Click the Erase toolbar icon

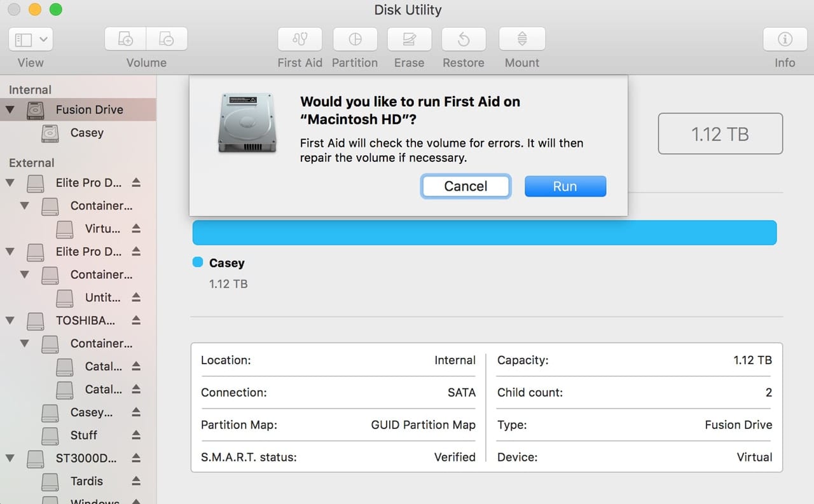409,39
